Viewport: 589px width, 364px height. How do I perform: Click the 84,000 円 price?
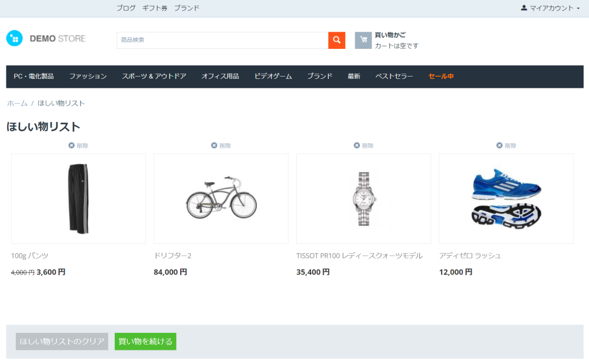pyautogui.click(x=170, y=272)
